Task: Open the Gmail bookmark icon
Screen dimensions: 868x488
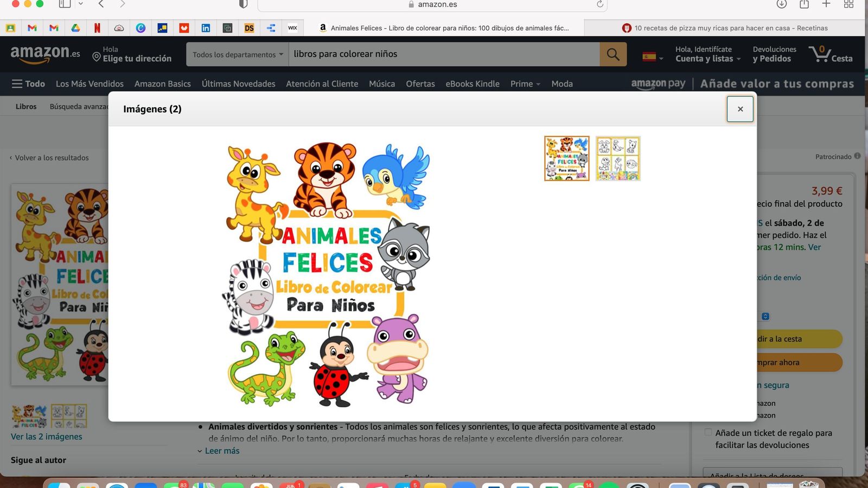Action: point(32,28)
